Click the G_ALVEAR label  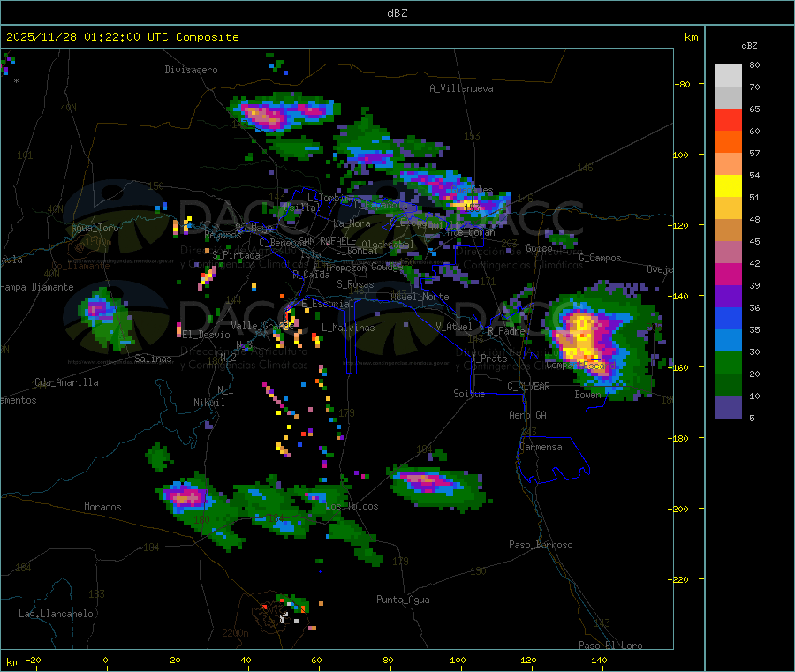(528, 387)
